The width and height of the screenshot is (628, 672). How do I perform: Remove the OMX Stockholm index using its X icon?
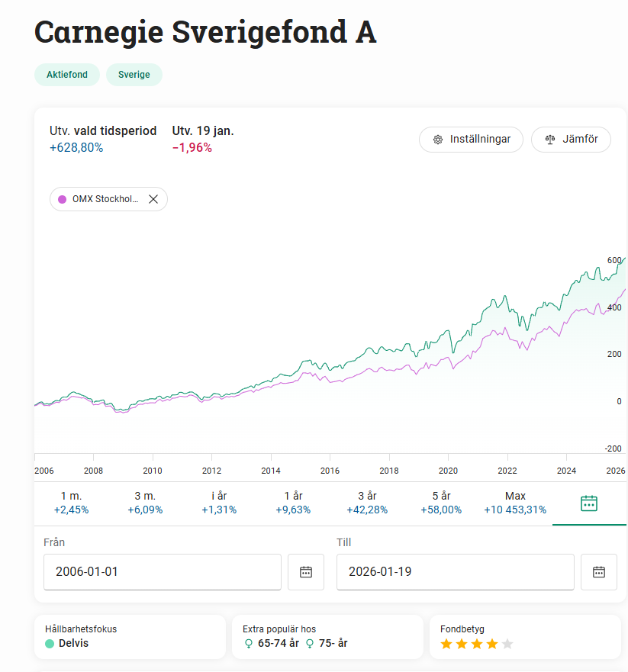(153, 198)
